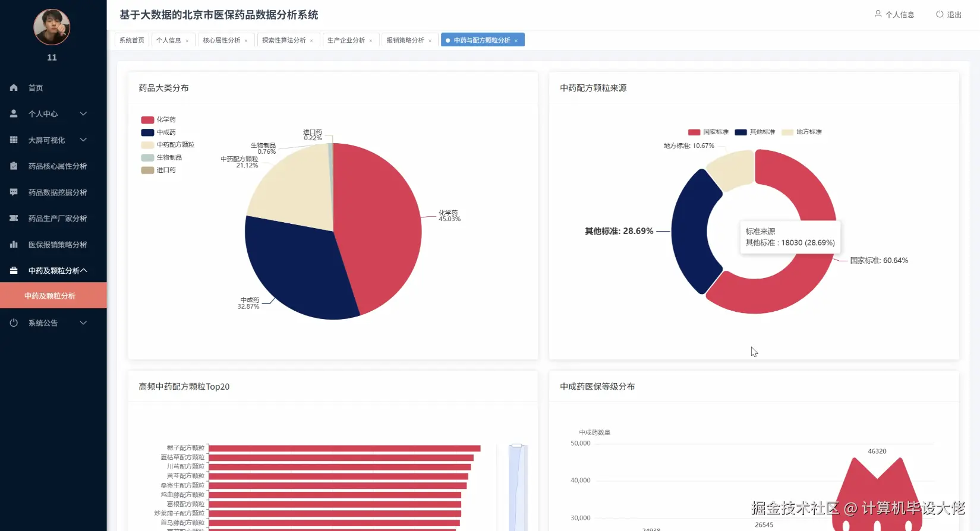Close the 核心属性分析 tab
980x531 pixels.
point(246,40)
